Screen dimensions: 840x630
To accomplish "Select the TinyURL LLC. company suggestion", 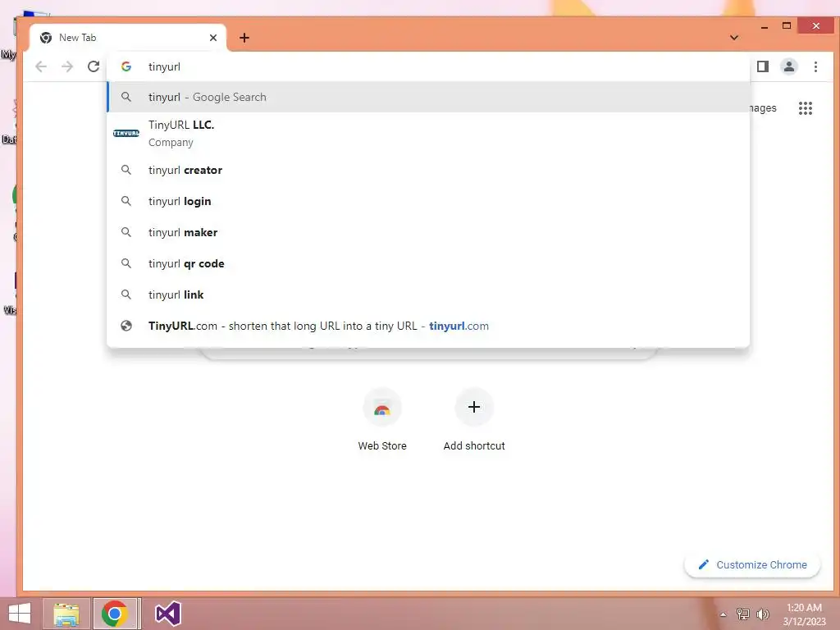I will (428, 134).
